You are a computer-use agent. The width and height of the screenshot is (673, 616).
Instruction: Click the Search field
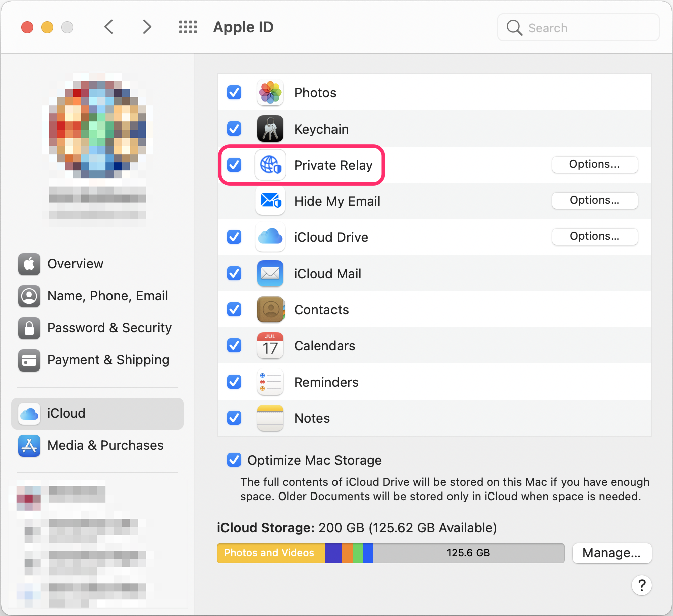(x=579, y=28)
